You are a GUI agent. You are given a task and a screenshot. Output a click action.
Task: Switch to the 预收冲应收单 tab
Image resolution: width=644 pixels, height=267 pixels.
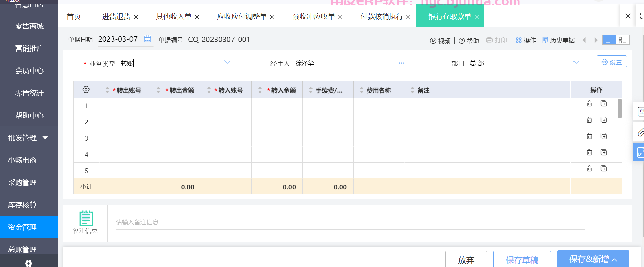tap(314, 16)
